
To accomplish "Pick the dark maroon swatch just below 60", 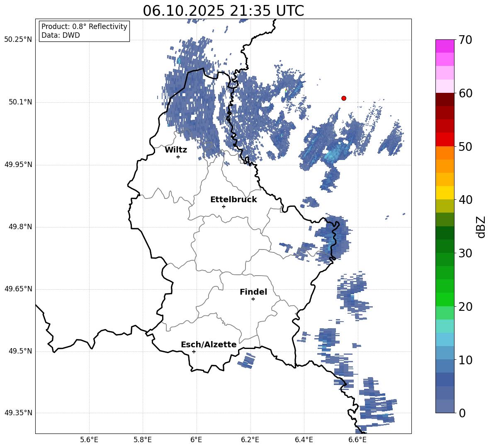I will click(445, 100).
